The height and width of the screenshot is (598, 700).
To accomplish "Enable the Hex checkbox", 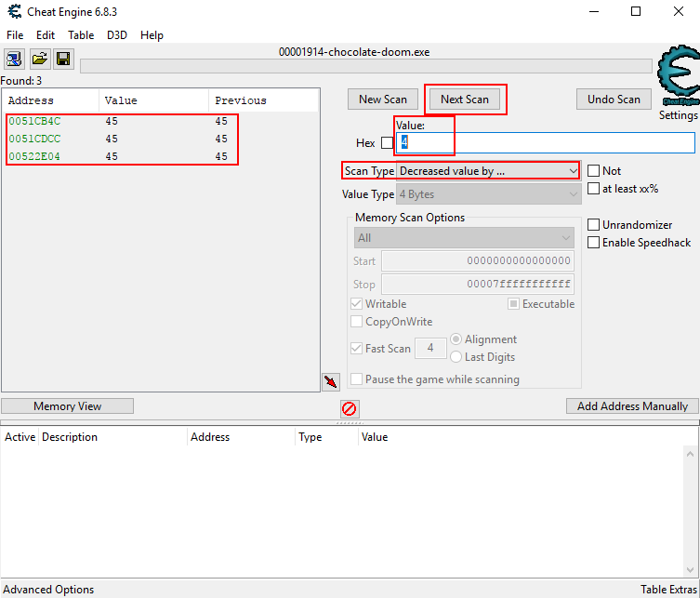I will 388,143.
